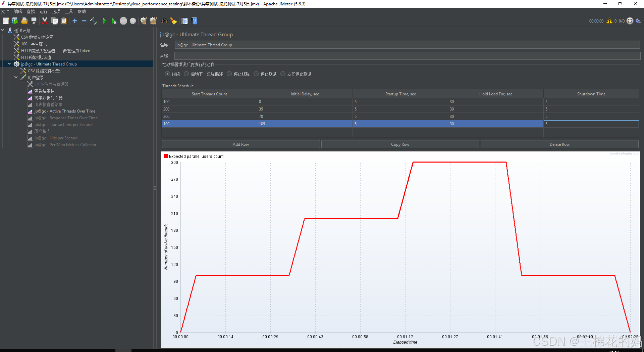Open Help with the question mark icon

pyautogui.click(x=194, y=21)
